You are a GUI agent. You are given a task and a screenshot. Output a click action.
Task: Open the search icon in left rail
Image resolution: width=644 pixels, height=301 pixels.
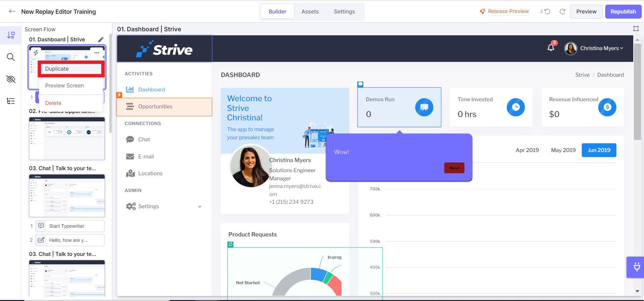[x=11, y=57]
